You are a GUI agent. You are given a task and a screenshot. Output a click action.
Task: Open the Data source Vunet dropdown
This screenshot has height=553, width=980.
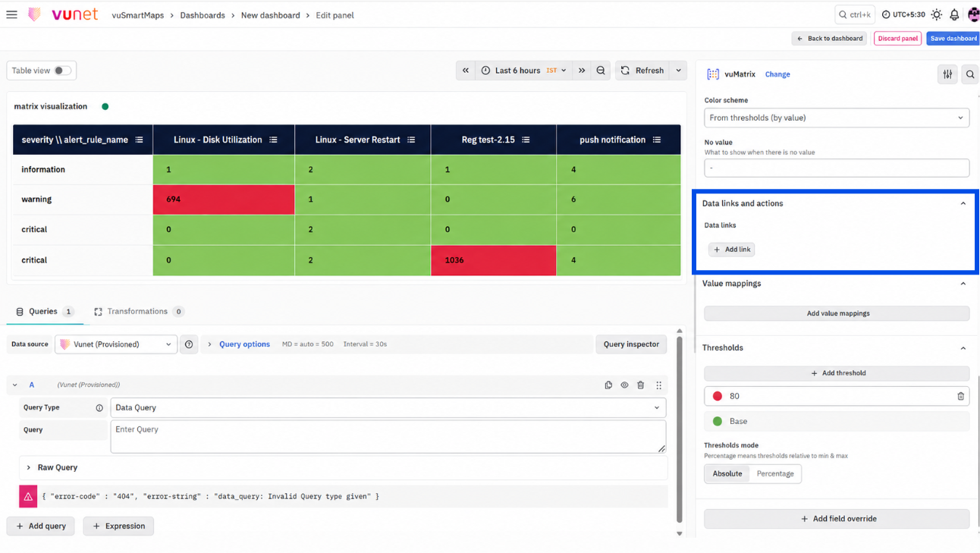tap(117, 344)
